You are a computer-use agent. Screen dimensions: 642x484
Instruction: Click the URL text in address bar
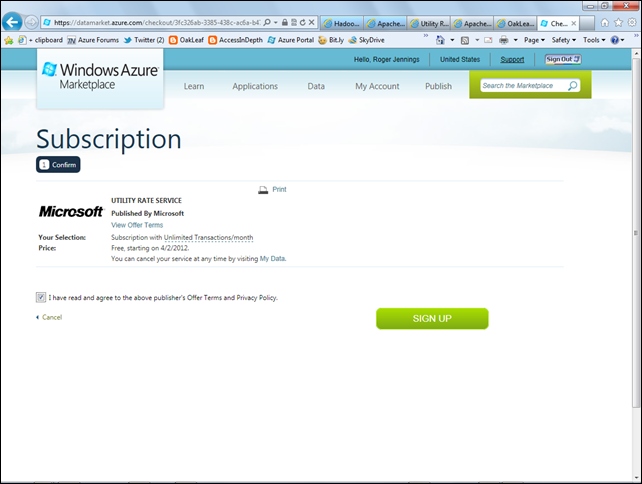pos(157,23)
